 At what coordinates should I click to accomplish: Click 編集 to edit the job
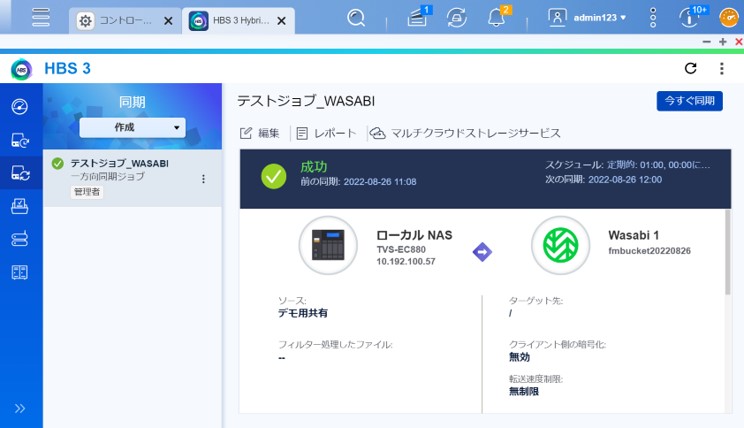tap(260, 133)
